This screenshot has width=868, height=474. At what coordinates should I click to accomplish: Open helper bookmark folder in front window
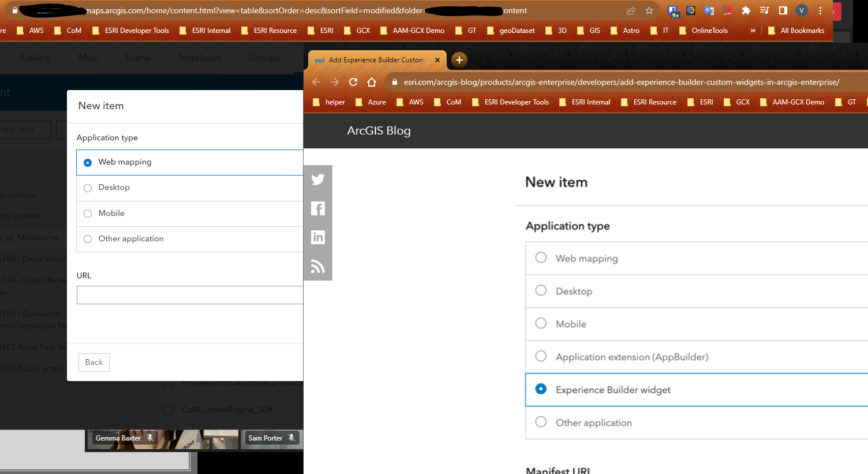pyautogui.click(x=328, y=102)
